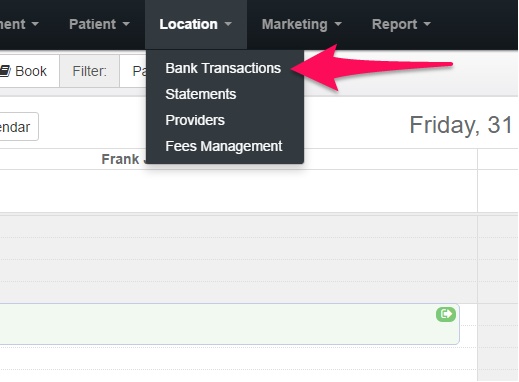Click the book icon beside Book
This screenshot has height=382, width=519.
point(5,71)
